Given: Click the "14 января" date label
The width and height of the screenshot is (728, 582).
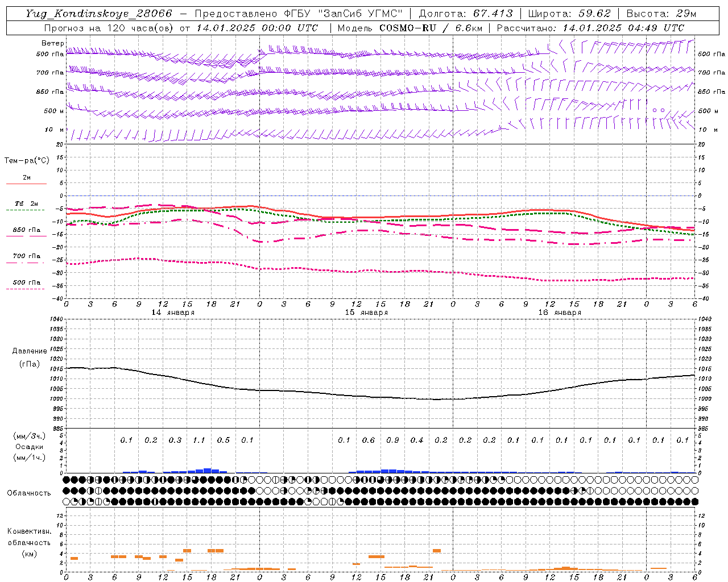Looking at the screenshot, I should click(x=173, y=313).
